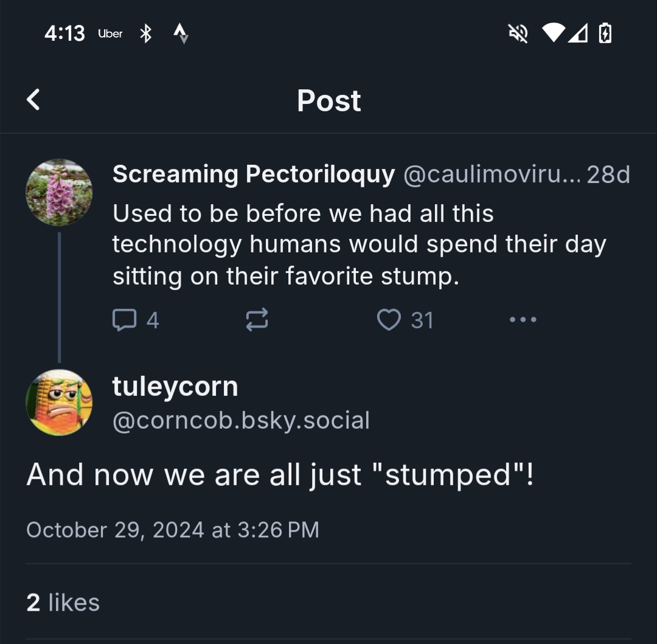Open the foxglove flower profile avatar
657x644 pixels.
59,192
